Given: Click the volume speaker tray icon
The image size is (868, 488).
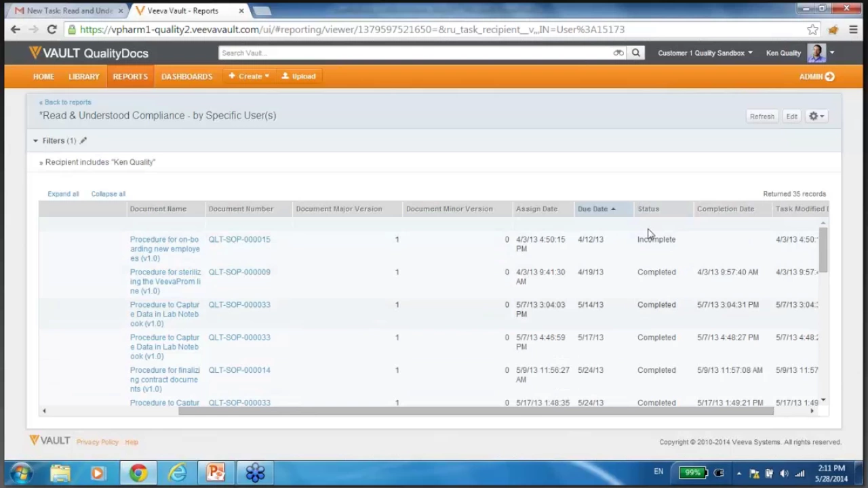Looking at the screenshot, I should point(784,473).
